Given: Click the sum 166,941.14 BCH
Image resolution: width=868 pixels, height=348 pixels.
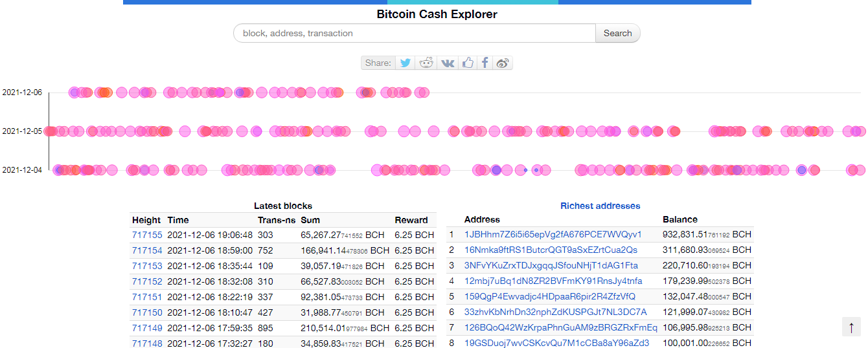Looking at the screenshot, I should (345, 250).
